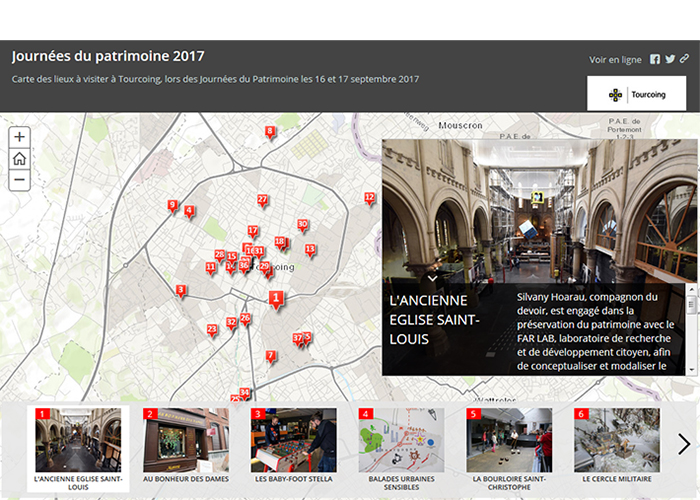
Task: Click the Mouscron map label
Action: [460, 125]
